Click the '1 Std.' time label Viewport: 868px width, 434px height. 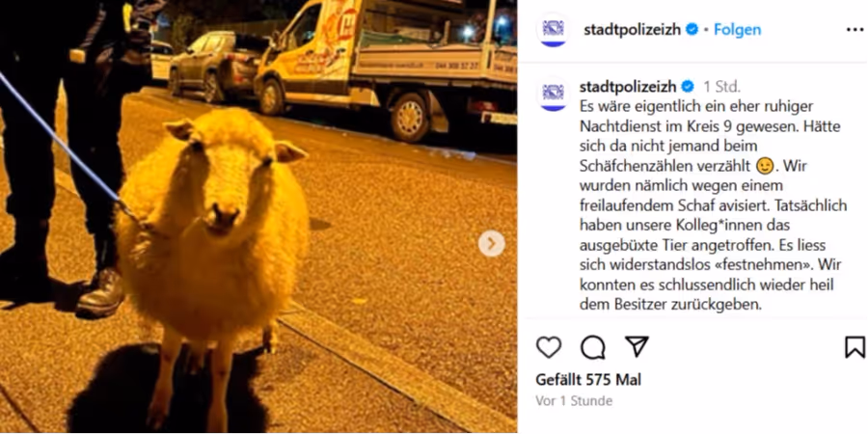721,87
